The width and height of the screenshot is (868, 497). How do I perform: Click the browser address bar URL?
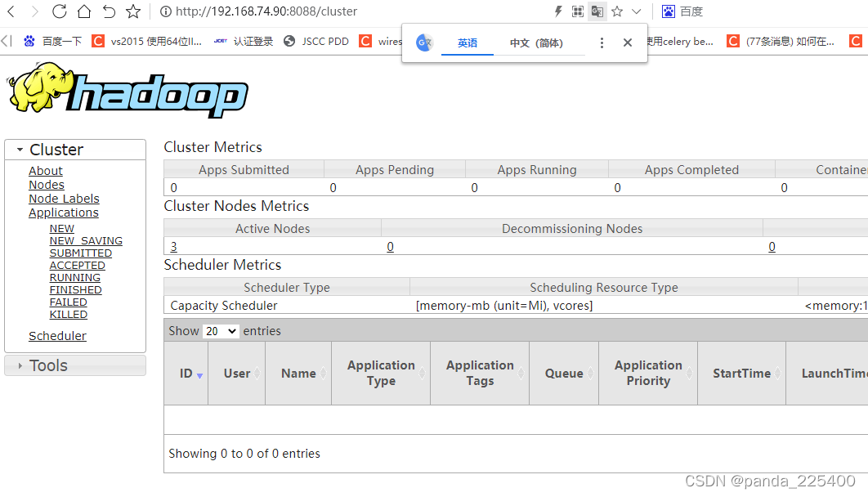[x=266, y=11]
